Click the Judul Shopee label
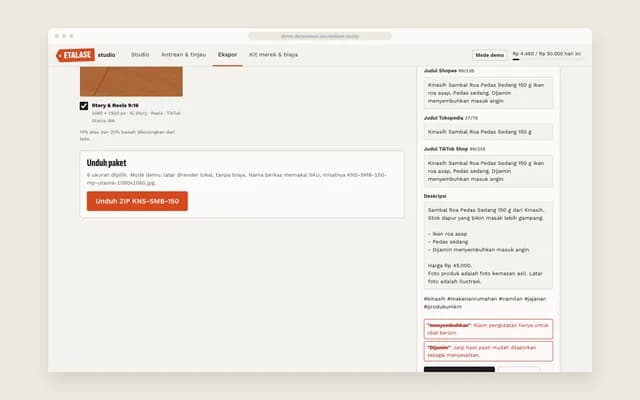Viewport: 640px width, 400px height. point(440,71)
